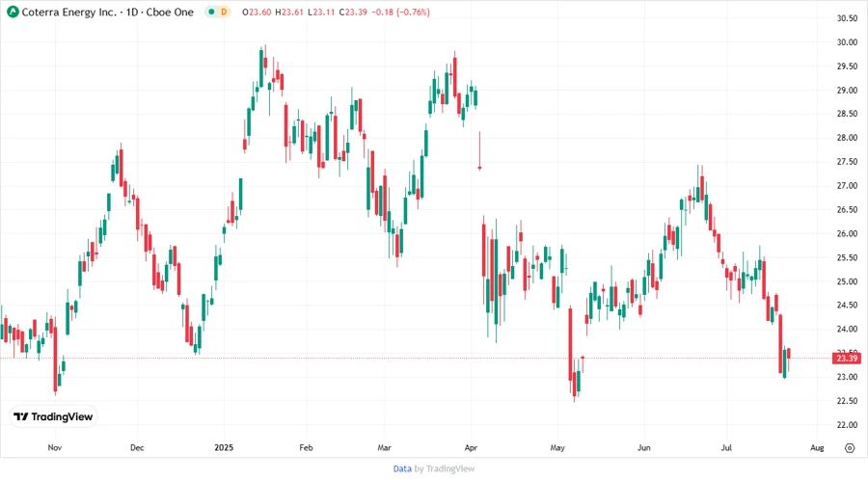Click the Mar label on time axis

[x=384, y=448]
